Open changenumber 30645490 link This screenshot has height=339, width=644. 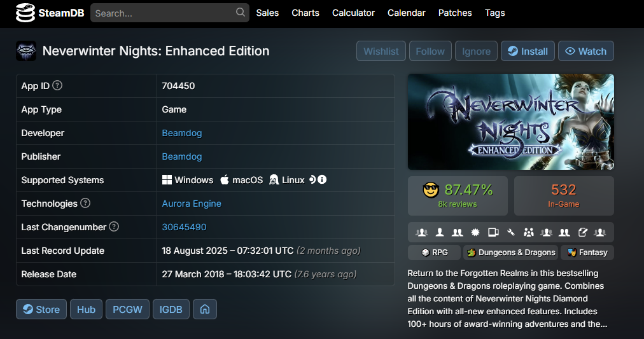pyautogui.click(x=184, y=227)
